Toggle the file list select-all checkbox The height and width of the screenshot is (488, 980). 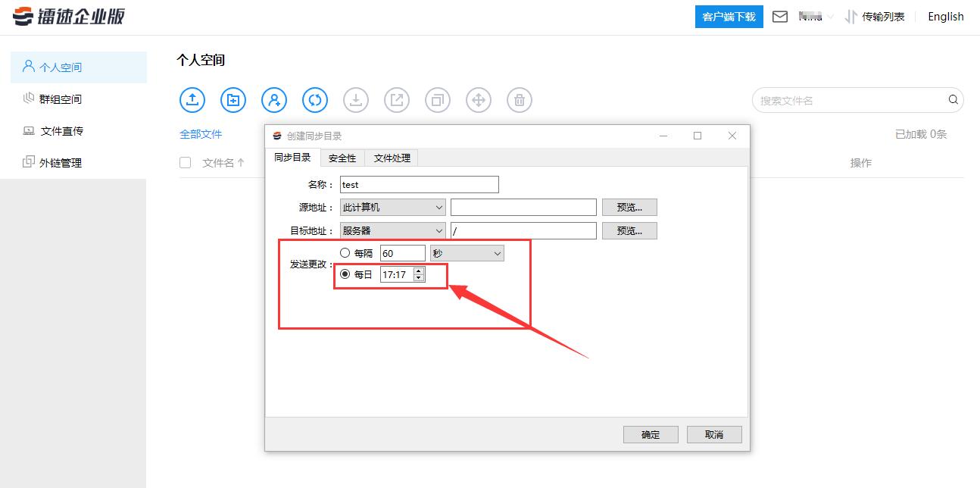tap(185, 162)
